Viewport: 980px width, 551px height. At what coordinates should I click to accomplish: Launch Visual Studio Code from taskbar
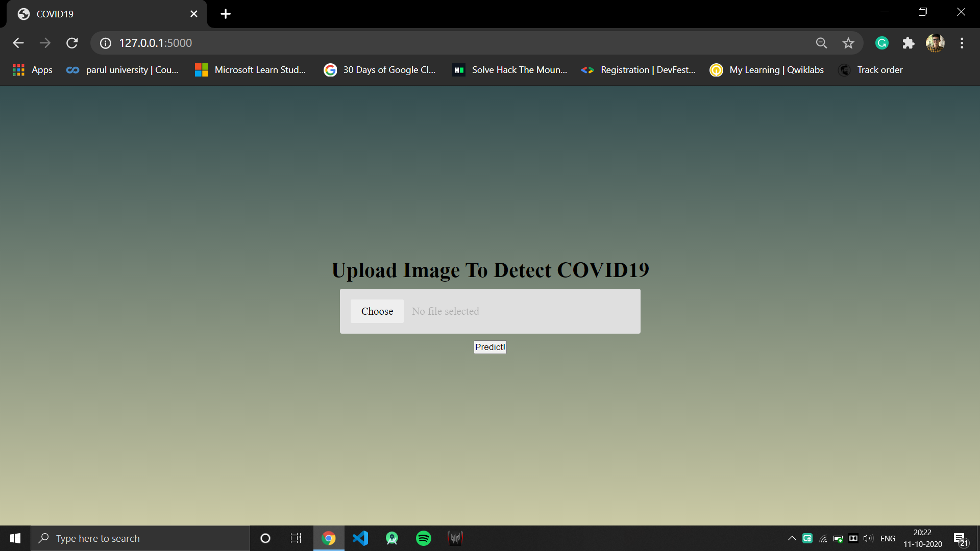click(360, 538)
